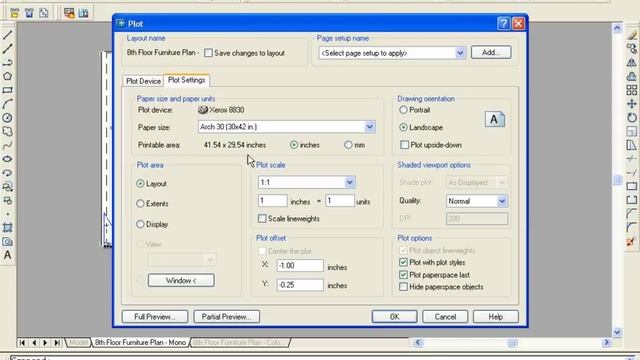Open the page setup name dropdown
This screenshot has height=360, width=640.
point(460,53)
